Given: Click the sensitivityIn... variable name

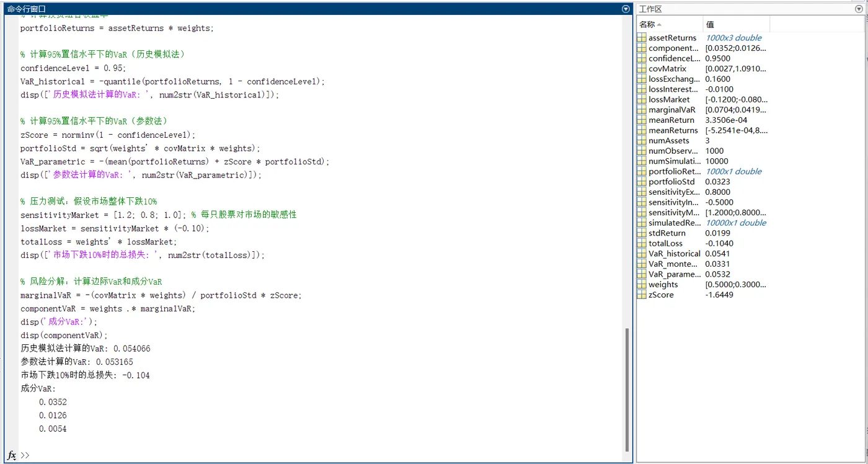Looking at the screenshot, I should [x=674, y=202].
